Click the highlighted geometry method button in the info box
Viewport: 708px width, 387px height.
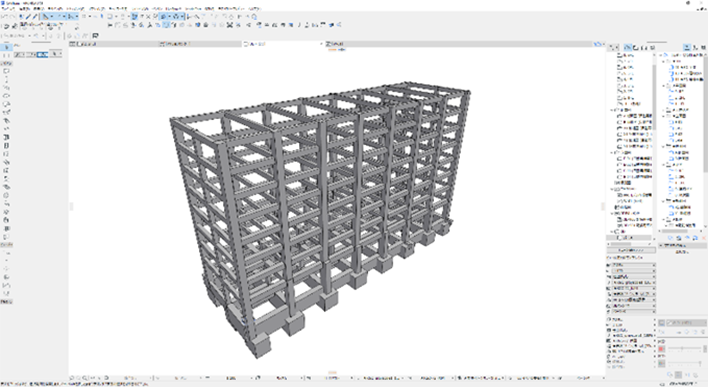[42, 54]
